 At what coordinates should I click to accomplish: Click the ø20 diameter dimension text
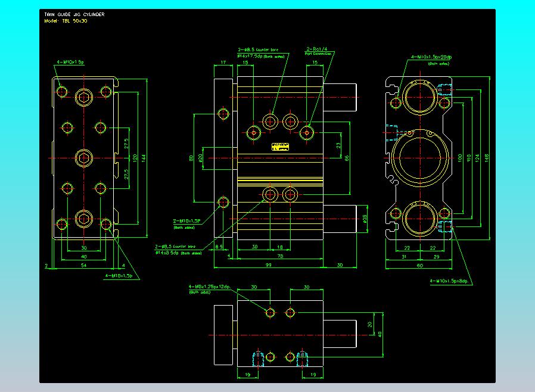pyautogui.click(x=201, y=157)
